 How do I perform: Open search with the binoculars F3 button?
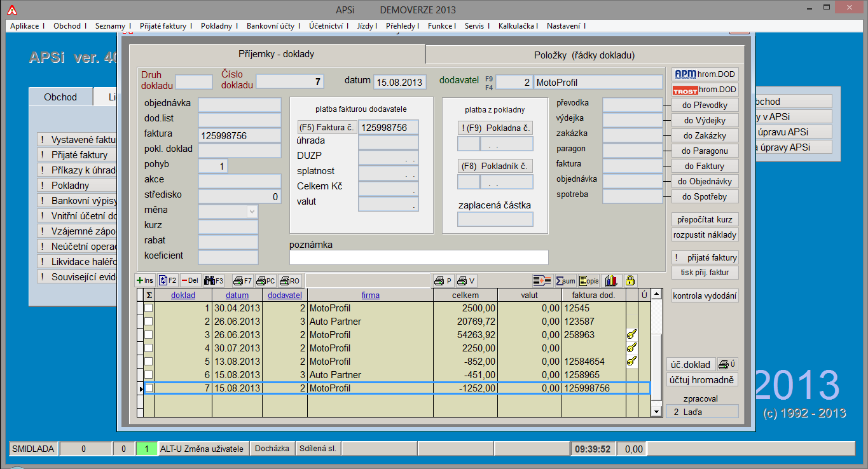click(x=214, y=280)
